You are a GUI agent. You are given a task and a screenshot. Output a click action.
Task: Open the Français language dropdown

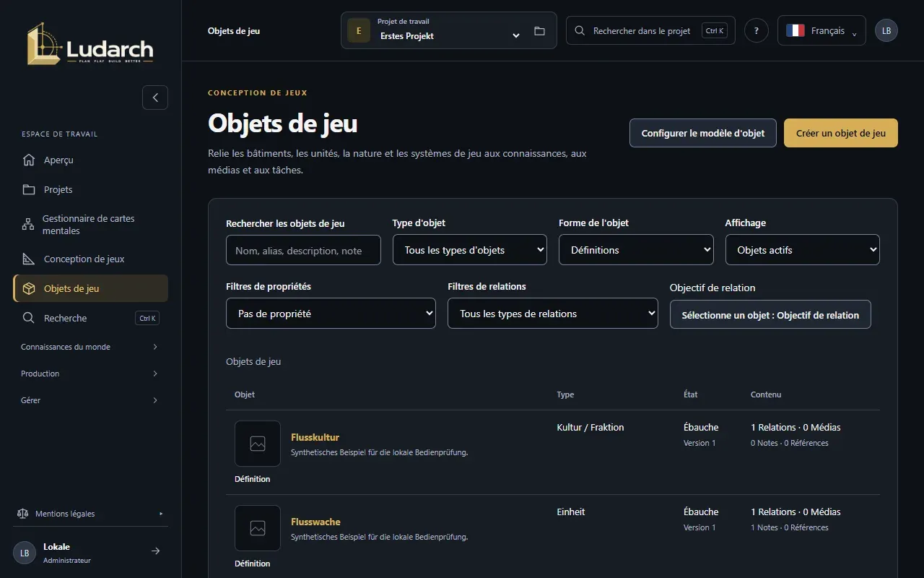point(821,31)
